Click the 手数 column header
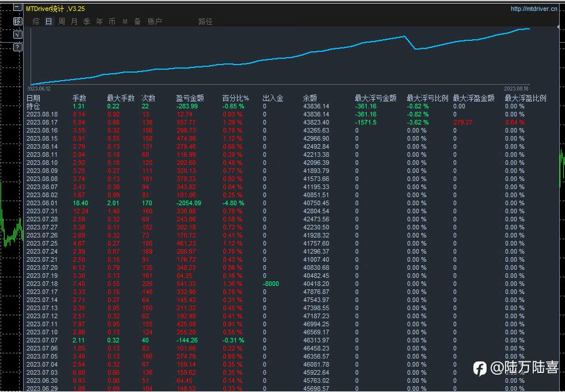The width and height of the screenshot is (565, 392). click(80, 98)
